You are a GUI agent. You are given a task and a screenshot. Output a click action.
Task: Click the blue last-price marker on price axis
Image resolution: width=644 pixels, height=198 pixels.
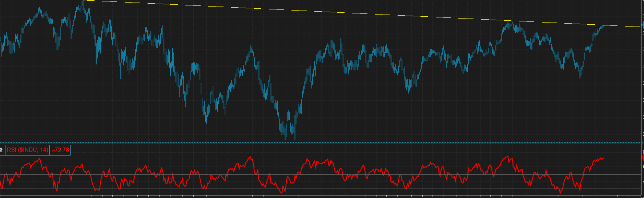(643, 24)
